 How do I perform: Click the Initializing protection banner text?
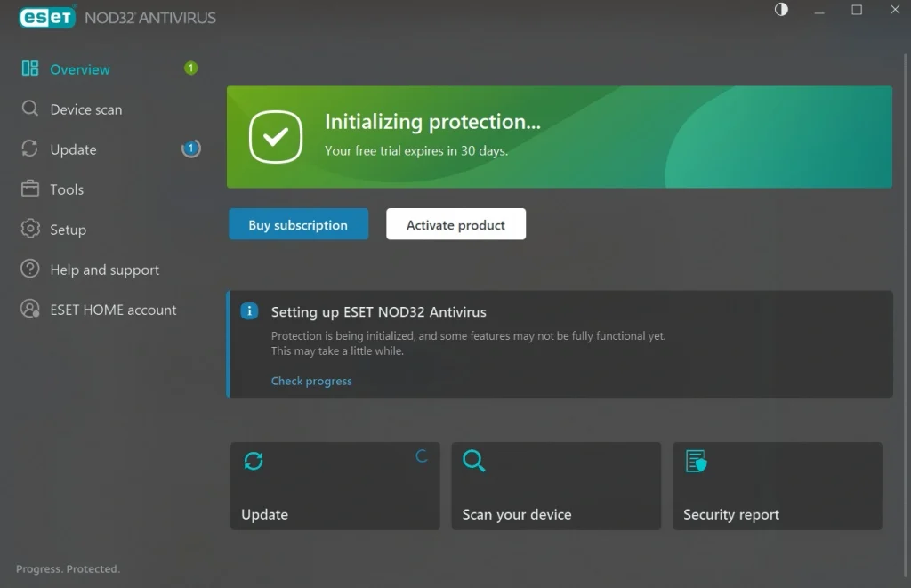click(x=433, y=122)
